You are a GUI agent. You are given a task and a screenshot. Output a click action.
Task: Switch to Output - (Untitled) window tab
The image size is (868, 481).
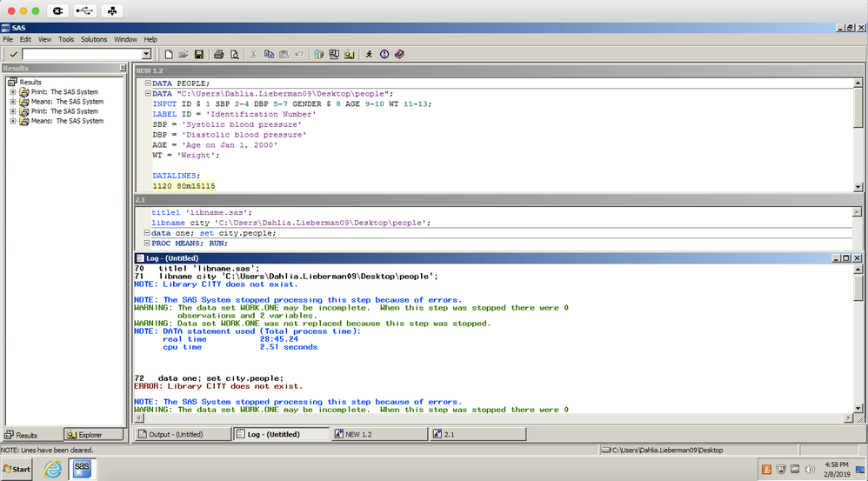coord(183,435)
